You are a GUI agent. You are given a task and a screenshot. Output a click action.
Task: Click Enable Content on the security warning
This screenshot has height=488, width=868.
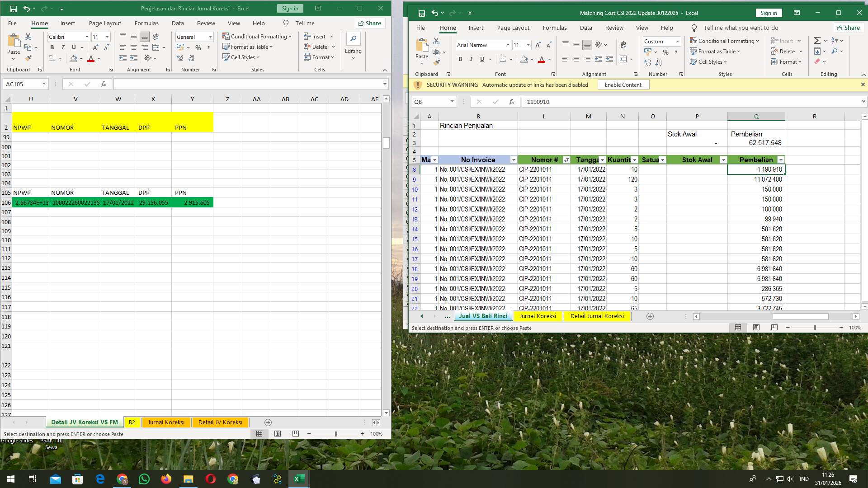tap(623, 84)
